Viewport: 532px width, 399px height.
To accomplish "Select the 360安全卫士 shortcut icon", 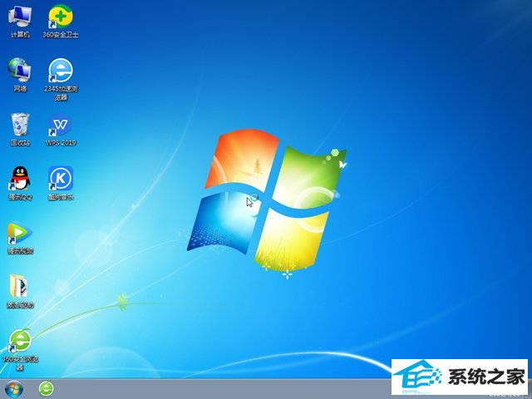I will click(x=60, y=17).
